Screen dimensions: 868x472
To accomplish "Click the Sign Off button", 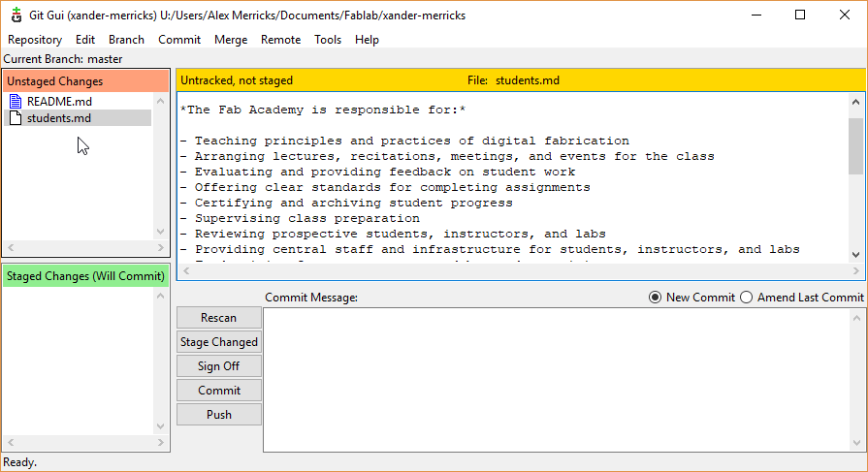I will [219, 366].
